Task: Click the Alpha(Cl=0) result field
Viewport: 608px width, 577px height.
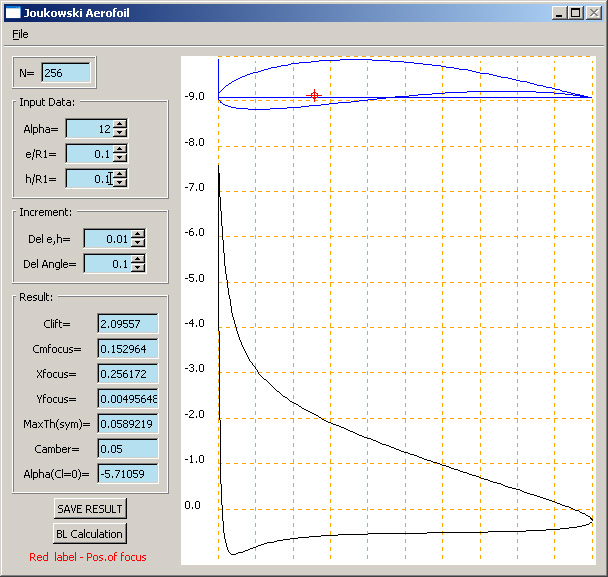Action: coord(128,474)
